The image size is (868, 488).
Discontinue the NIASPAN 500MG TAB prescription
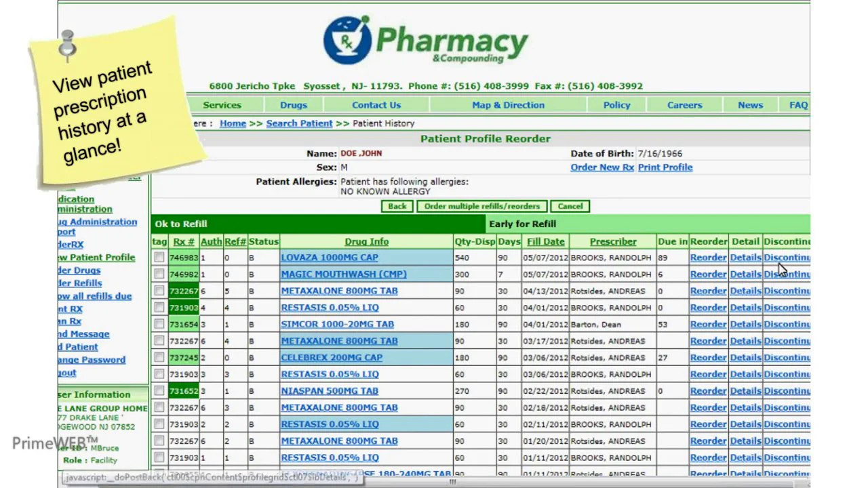(787, 390)
